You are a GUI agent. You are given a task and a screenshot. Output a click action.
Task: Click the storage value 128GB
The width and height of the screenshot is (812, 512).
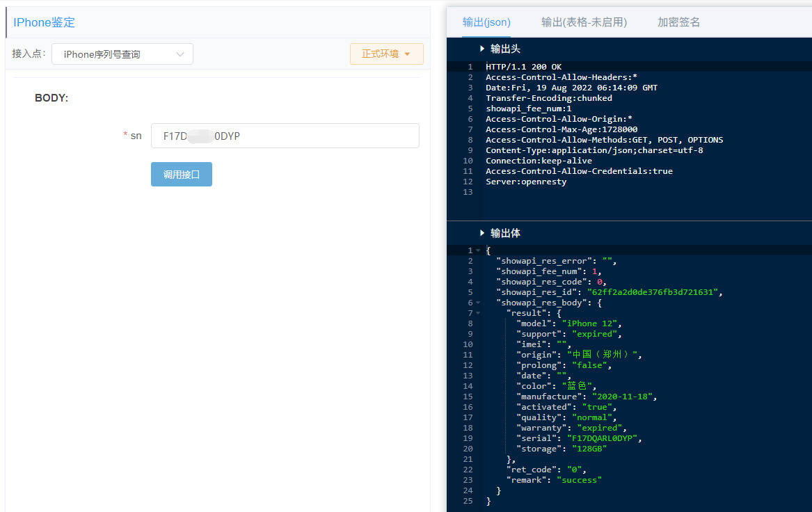(589, 449)
